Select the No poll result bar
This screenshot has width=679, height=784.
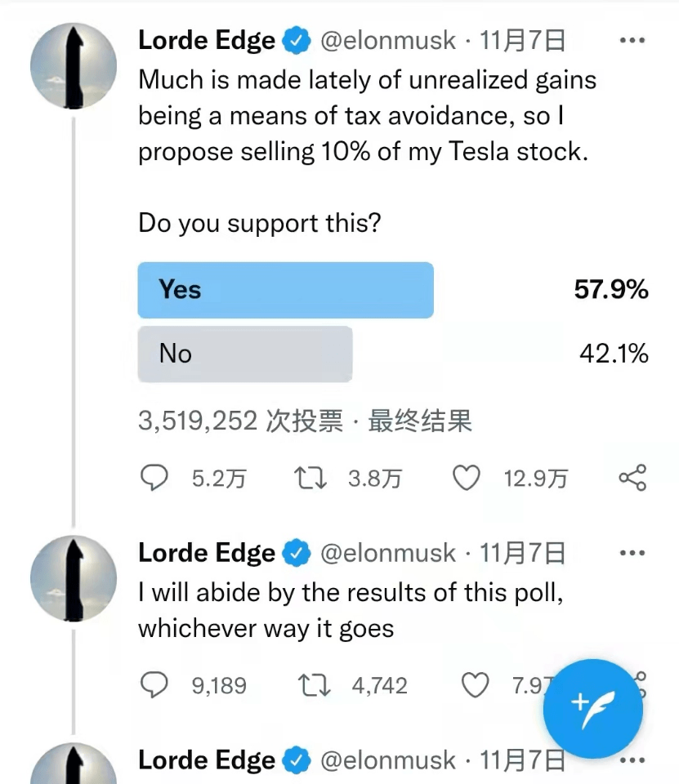point(245,354)
